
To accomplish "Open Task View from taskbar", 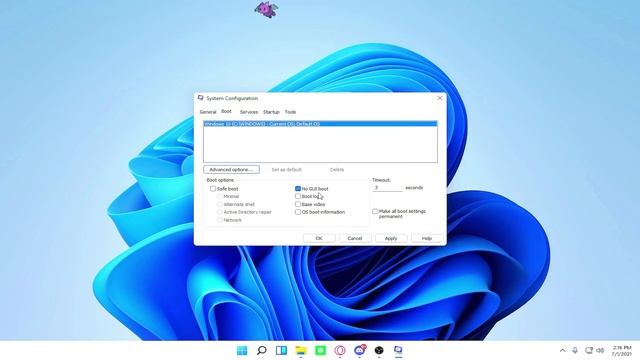I will [x=281, y=350].
